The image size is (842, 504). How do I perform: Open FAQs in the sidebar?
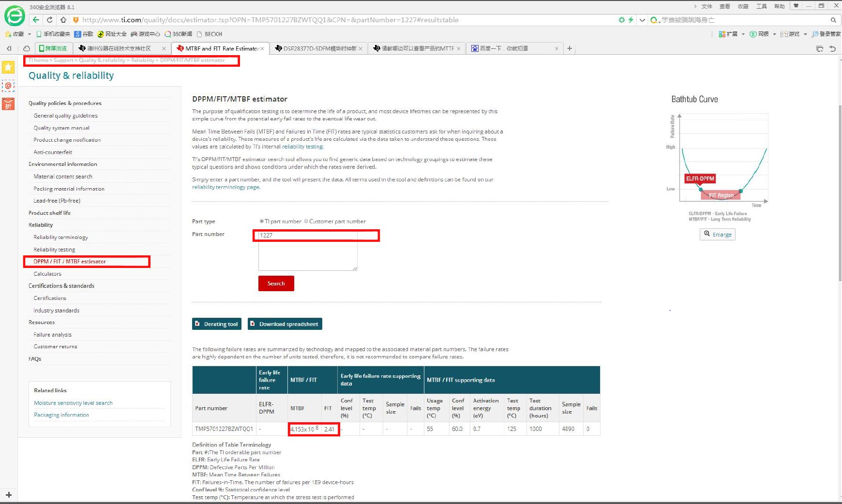(35, 359)
